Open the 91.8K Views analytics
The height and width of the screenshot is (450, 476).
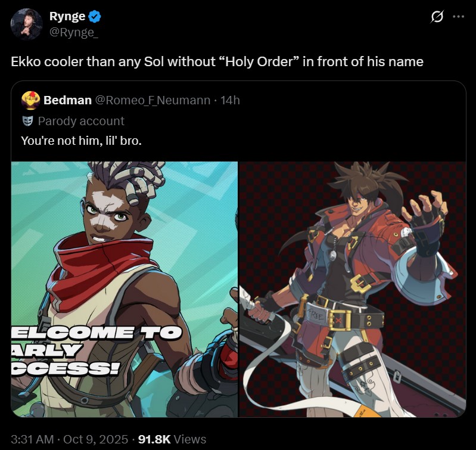point(172,439)
